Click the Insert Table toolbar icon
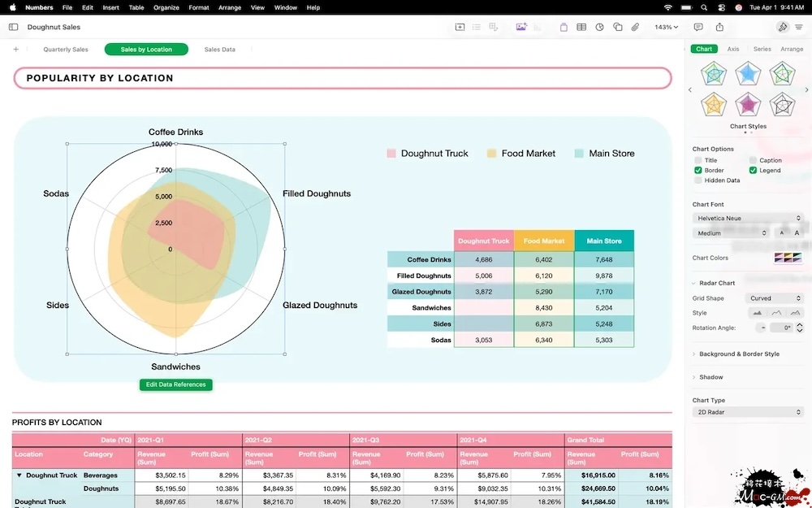 581,27
